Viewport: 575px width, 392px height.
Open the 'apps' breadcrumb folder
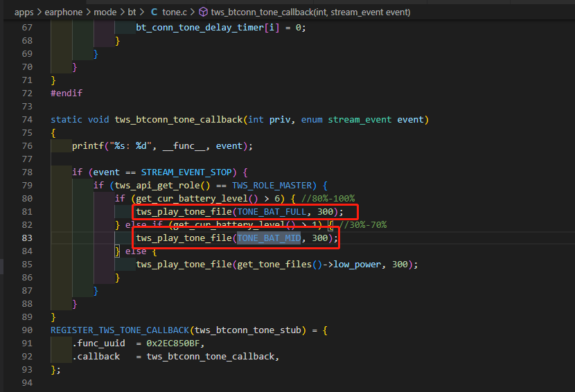pyautogui.click(x=24, y=12)
